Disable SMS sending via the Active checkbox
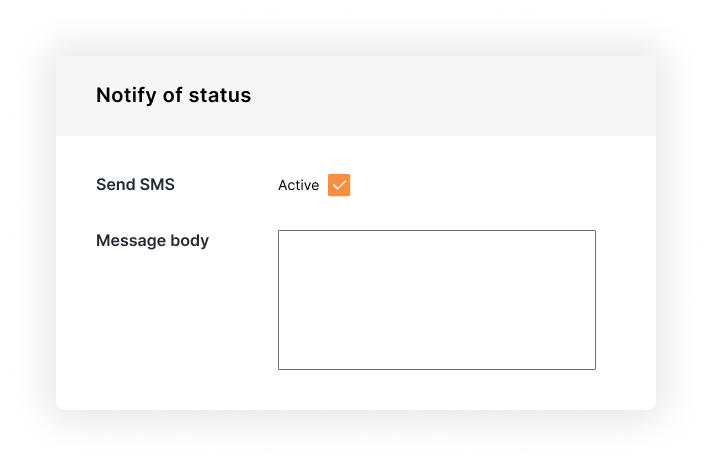710x464 pixels. 339,185
